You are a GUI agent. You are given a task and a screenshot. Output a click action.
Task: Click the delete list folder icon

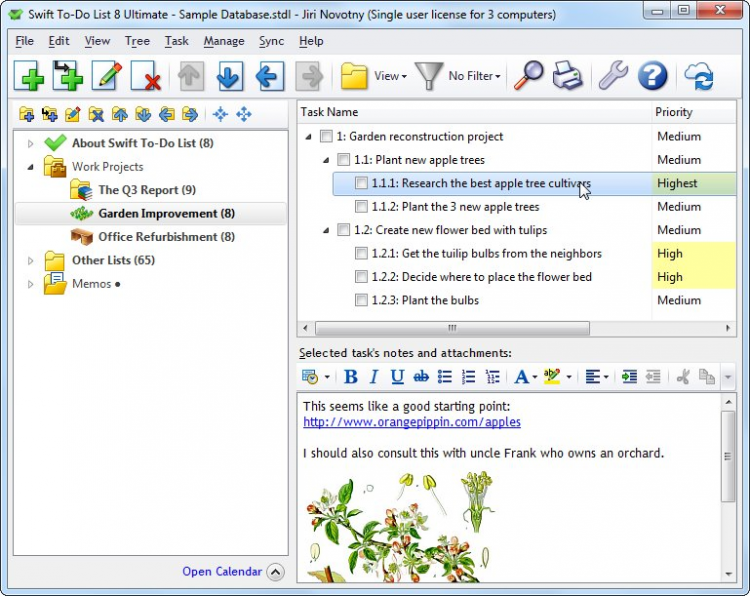(96, 114)
